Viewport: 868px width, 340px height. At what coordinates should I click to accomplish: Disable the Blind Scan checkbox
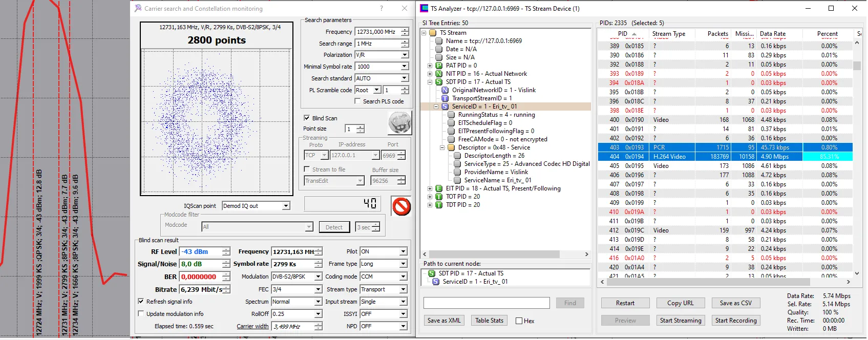tap(307, 118)
